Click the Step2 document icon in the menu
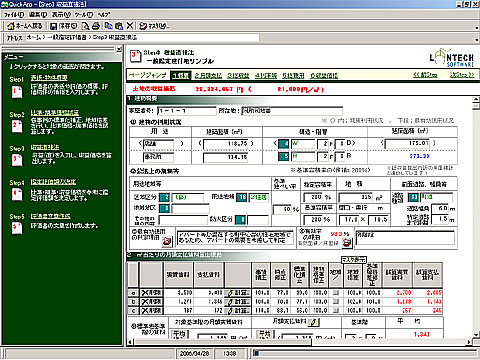Viewport: 480px width, 360px height. pyautogui.click(x=17, y=127)
